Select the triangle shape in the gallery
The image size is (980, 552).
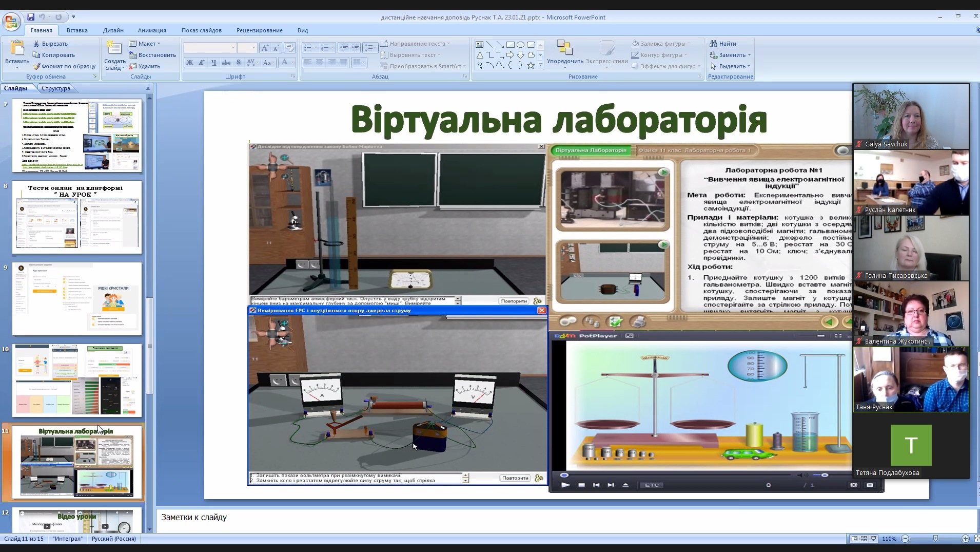[x=479, y=55]
